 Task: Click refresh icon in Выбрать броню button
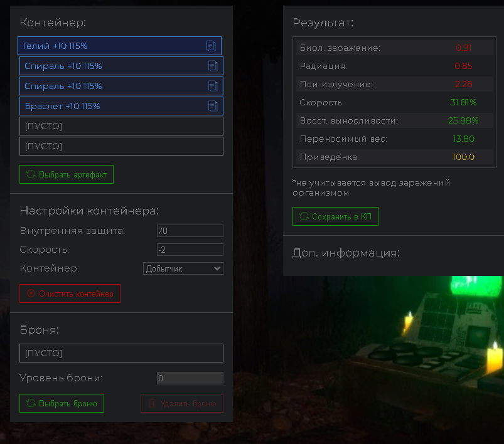pos(31,403)
